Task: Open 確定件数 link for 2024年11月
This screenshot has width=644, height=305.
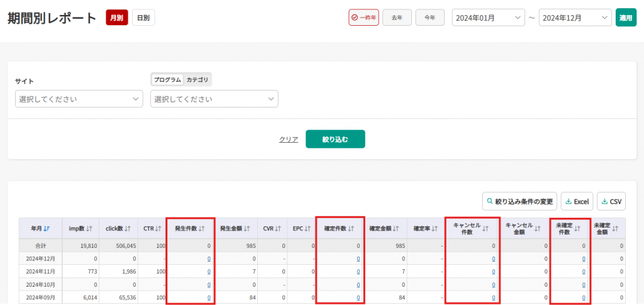Action: coord(358,271)
